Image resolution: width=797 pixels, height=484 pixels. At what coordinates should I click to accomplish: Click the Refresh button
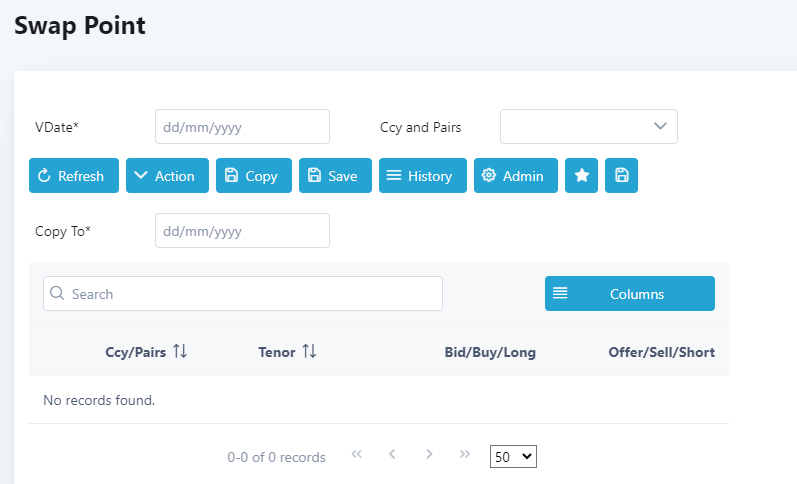74,175
